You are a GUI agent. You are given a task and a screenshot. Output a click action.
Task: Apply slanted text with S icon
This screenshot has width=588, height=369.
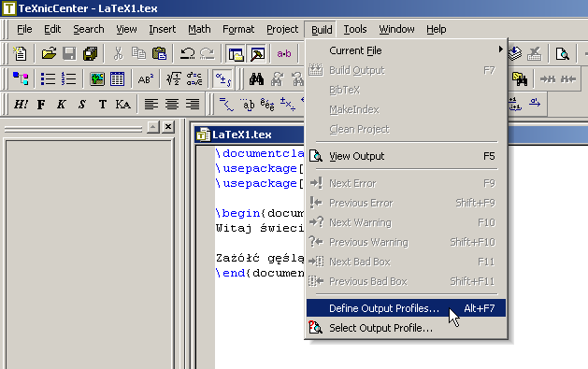coord(82,104)
